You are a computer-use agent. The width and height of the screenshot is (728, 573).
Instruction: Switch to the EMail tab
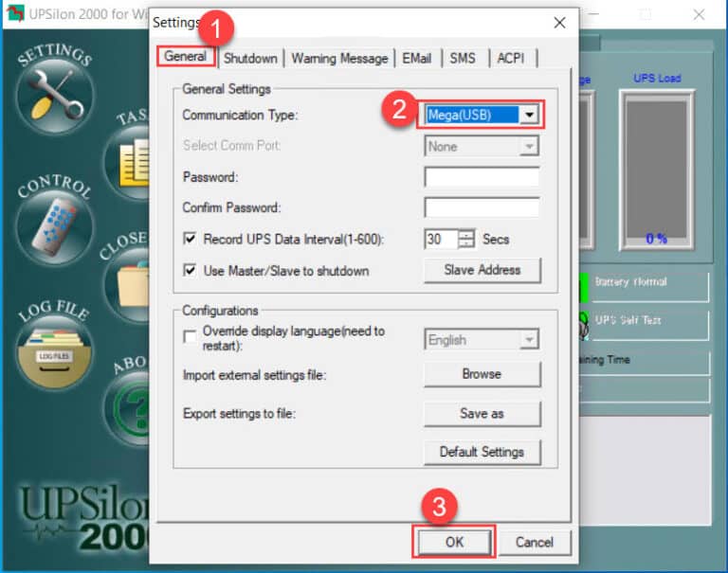coord(416,59)
